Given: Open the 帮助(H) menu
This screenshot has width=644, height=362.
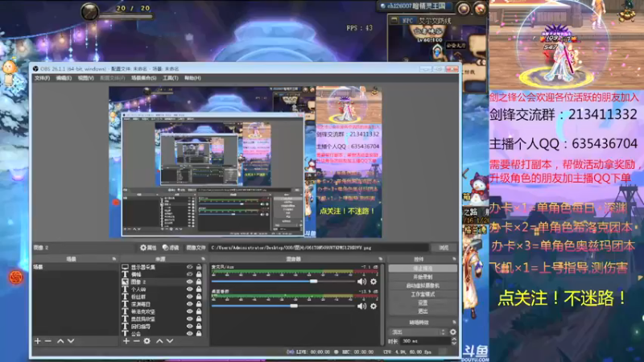Looking at the screenshot, I should click(192, 78).
